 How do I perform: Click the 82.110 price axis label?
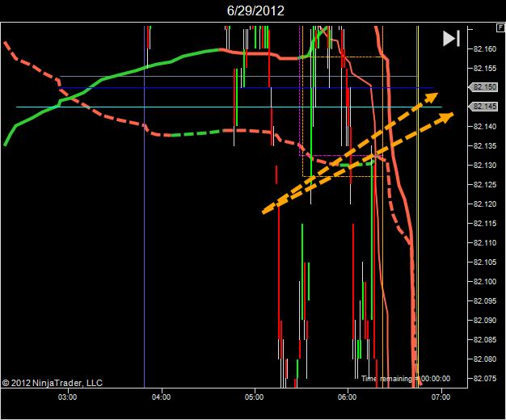pyautogui.click(x=485, y=242)
